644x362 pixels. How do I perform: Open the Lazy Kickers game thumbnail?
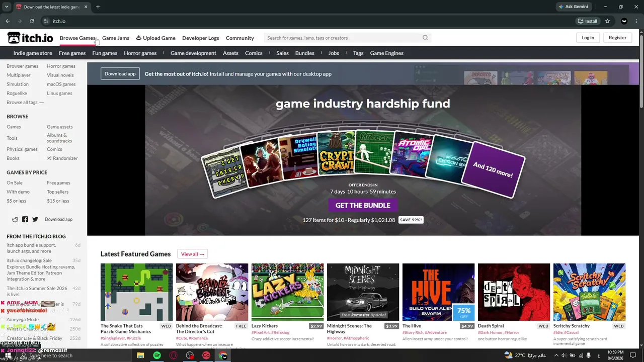coord(287,292)
